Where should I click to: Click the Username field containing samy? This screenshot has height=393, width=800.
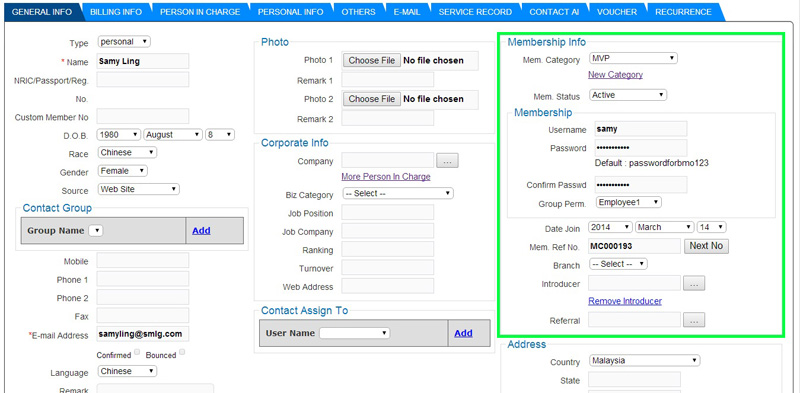[x=641, y=129]
